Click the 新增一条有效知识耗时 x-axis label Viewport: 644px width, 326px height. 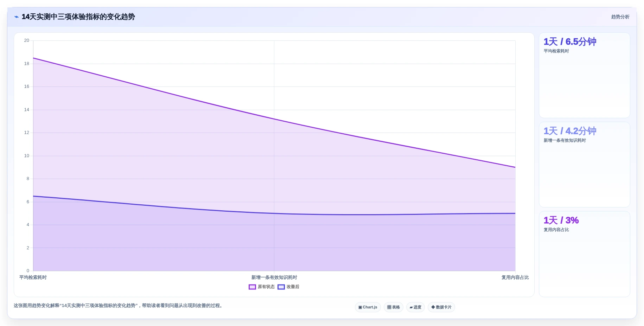pyautogui.click(x=274, y=277)
